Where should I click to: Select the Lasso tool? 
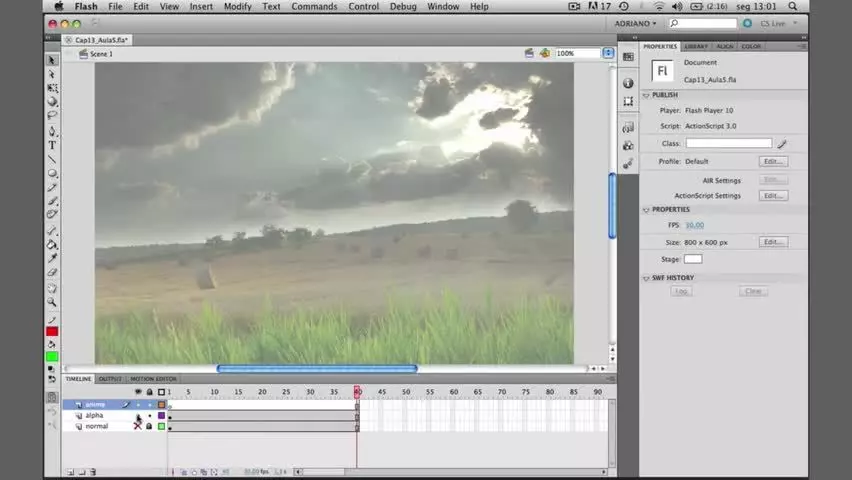click(52, 115)
